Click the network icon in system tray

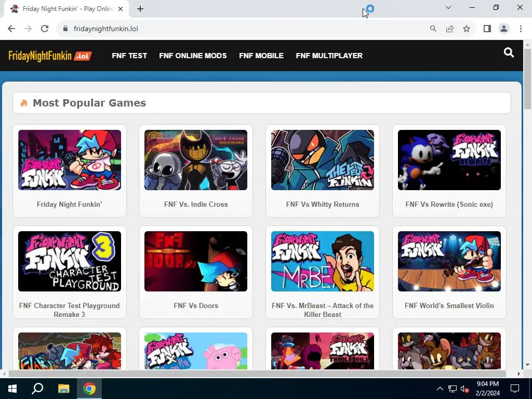click(x=453, y=389)
